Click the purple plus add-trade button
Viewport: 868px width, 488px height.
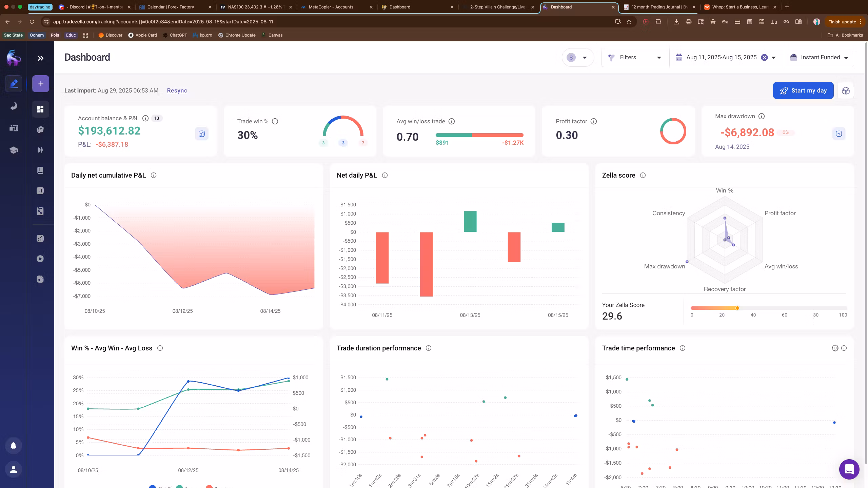tap(40, 84)
